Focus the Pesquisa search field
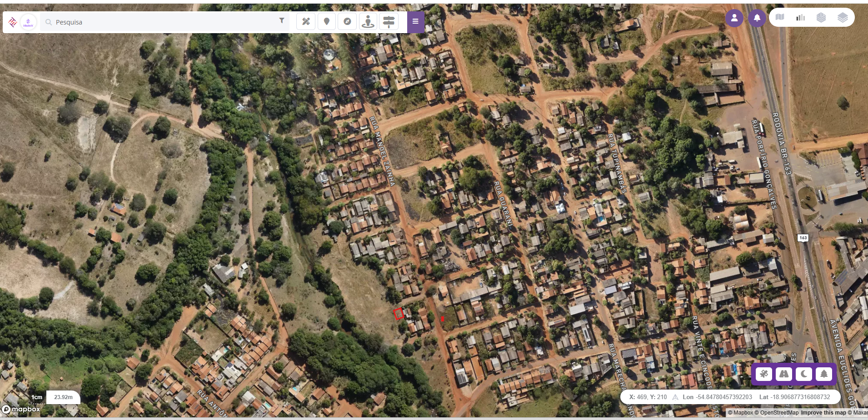 point(165,22)
